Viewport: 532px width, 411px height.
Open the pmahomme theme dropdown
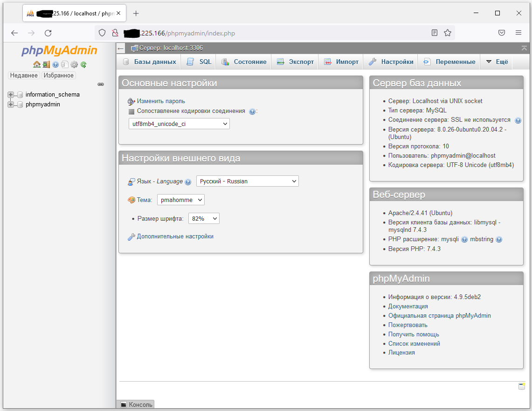click(x=181, y=200)
